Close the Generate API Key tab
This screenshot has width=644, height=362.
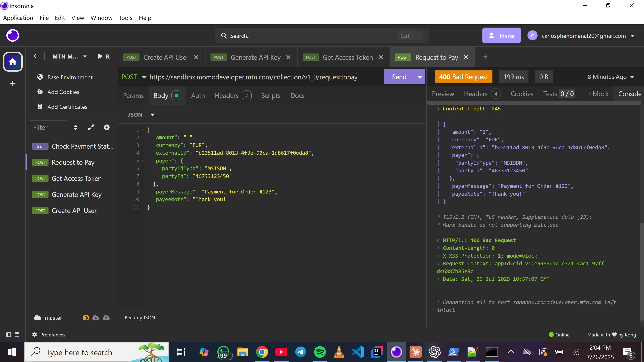click(x=289, y=57)
